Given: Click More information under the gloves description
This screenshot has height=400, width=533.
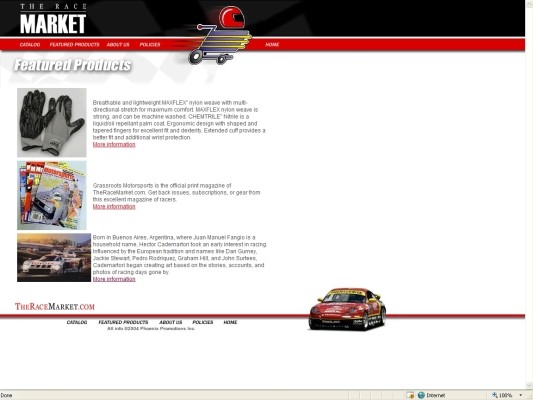Looking at the screenshot, I should click(114, 144).
